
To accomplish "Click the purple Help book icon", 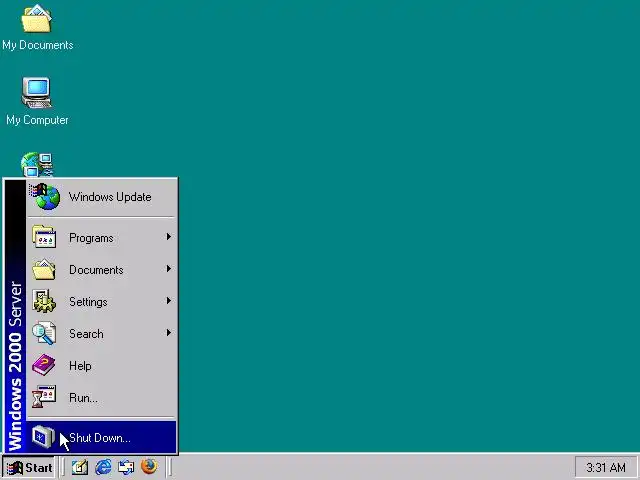I will click(x=44, y=365).
